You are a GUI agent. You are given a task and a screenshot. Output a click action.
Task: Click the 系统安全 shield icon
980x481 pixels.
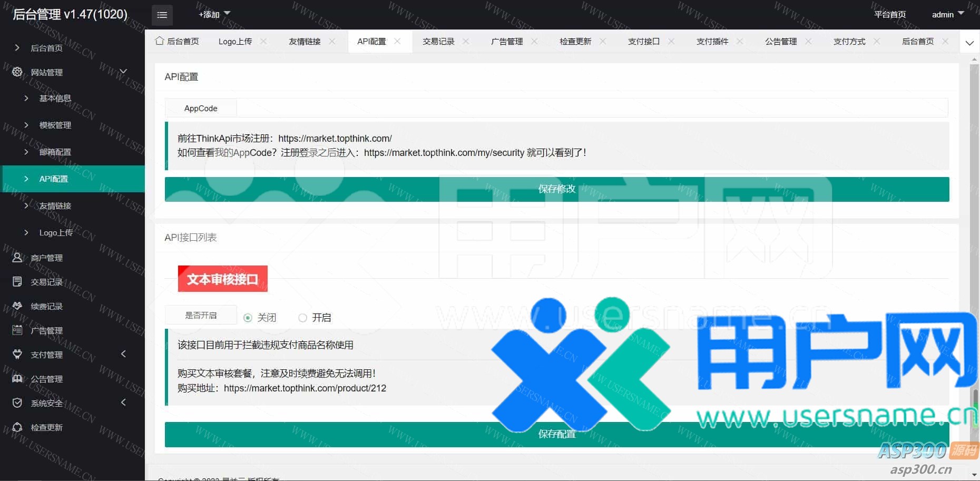[16, 403]
